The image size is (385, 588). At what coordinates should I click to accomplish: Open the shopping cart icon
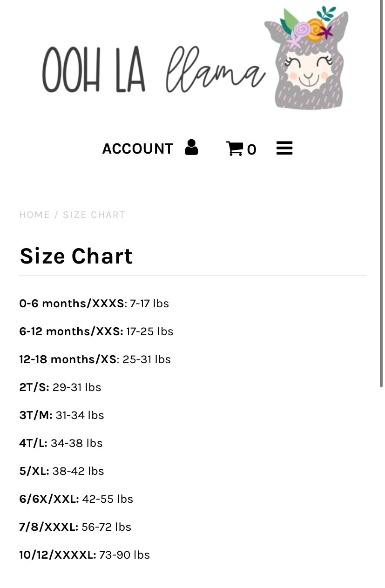tap(234, 149)
